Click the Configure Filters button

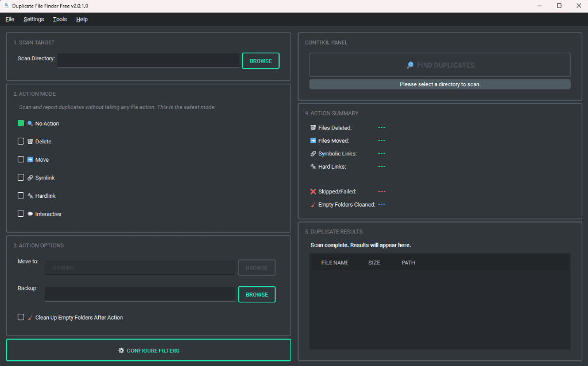coord(148,350)
